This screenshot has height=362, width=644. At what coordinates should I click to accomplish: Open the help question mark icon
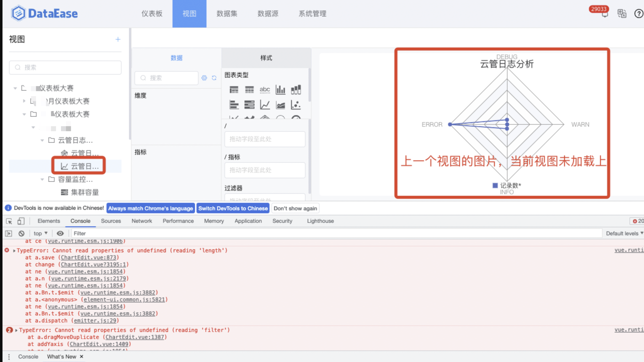point(638,14)
